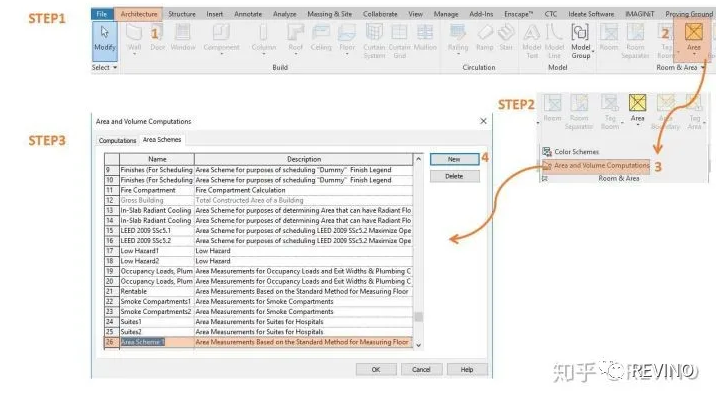Select Area Scheme 1 name cell
Viewport: 716px width, 397px height.
(x=157, y=342)
